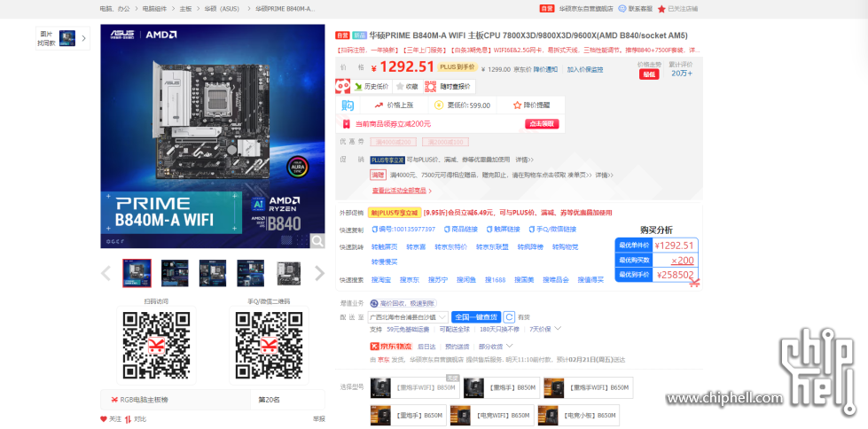
Task: Click the 扫码访问 QR code
Action: tap(156, 345)
